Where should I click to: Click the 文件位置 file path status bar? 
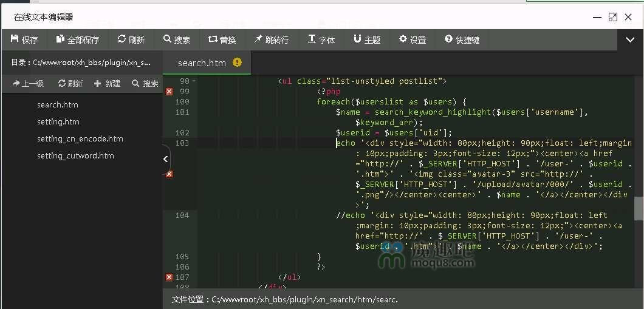[x=284, y=299]
